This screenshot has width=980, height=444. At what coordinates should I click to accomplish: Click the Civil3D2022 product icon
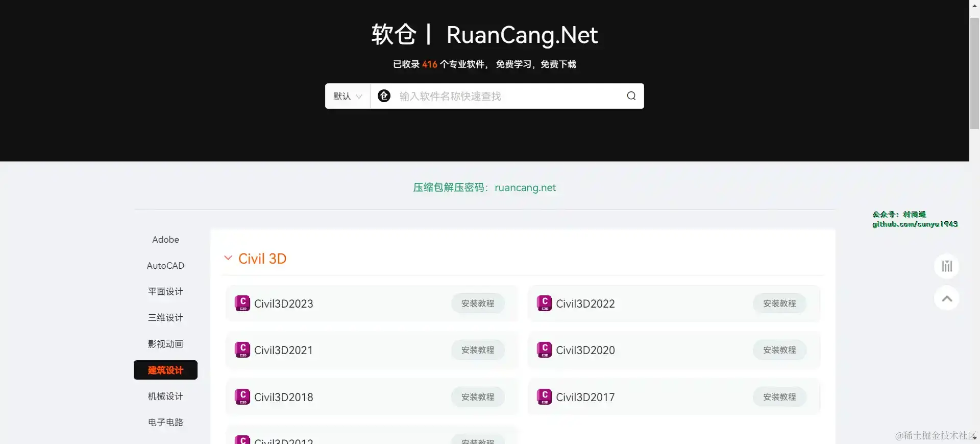[544, 303]
